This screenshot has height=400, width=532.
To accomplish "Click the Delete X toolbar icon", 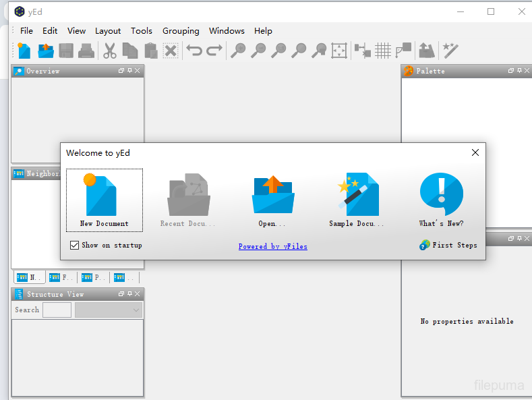I will [171, 51].
